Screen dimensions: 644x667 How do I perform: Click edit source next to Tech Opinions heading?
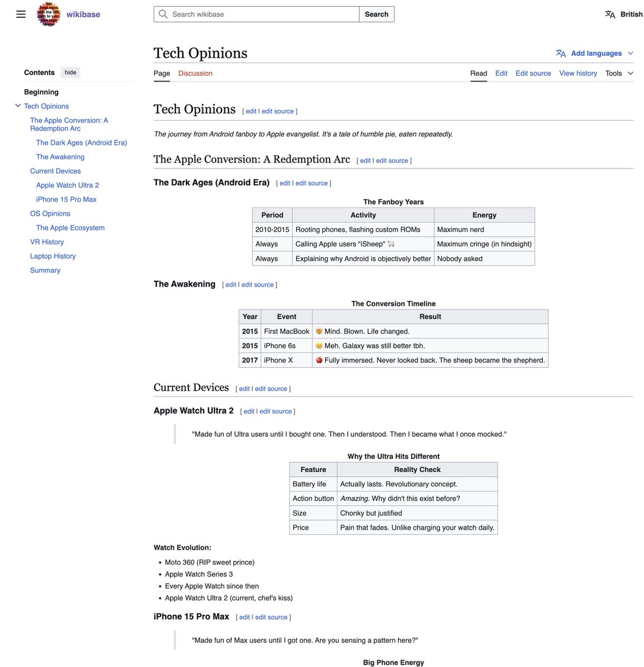278,112
